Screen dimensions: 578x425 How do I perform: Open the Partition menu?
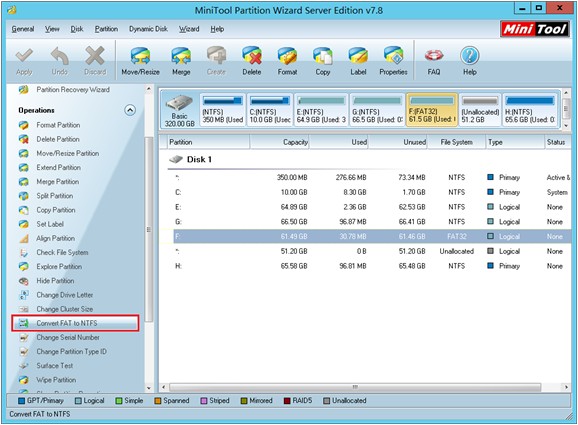click(106, 29)
